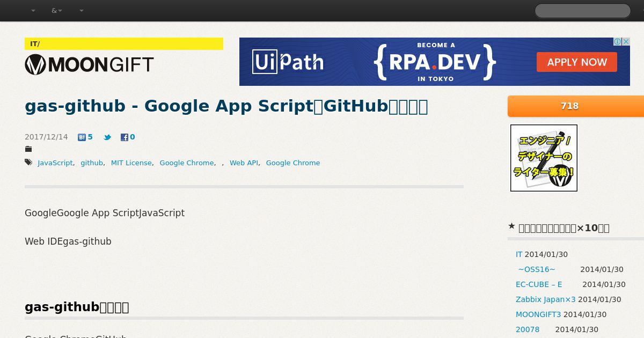Screen dimensions: 644x338
Task: Click the tags icon before JavaScript
Action: (28, 163)
